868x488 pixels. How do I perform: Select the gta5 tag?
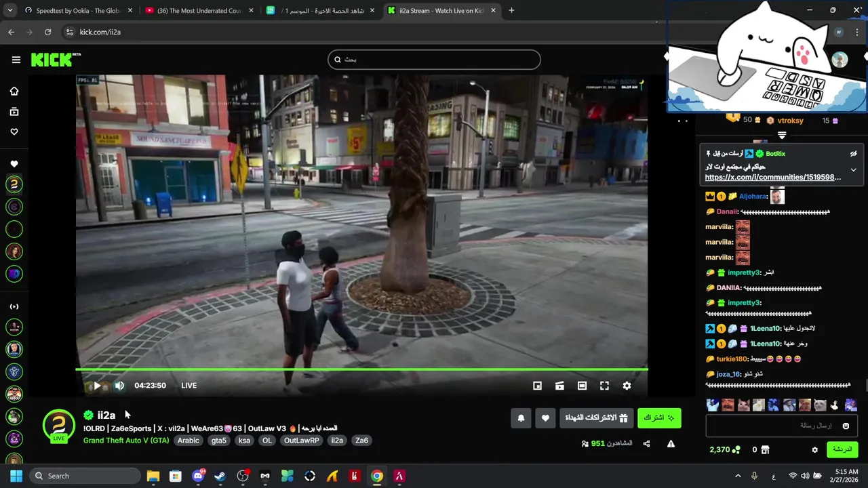218,441
